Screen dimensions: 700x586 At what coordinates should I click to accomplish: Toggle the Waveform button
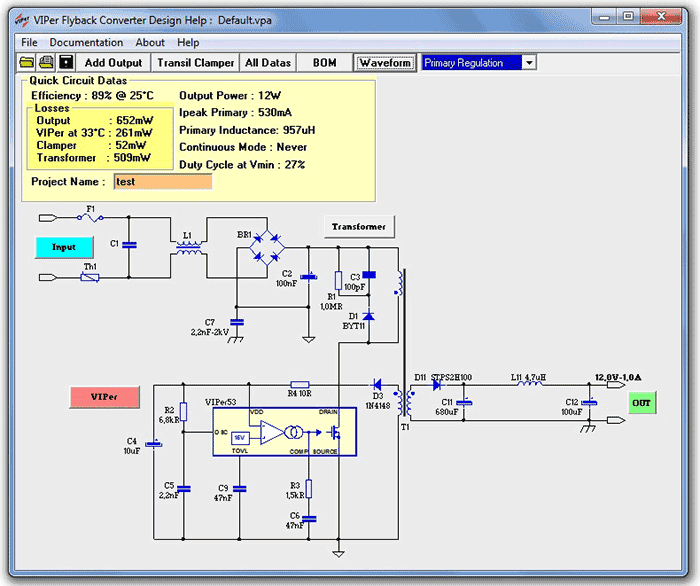point(385,63)
